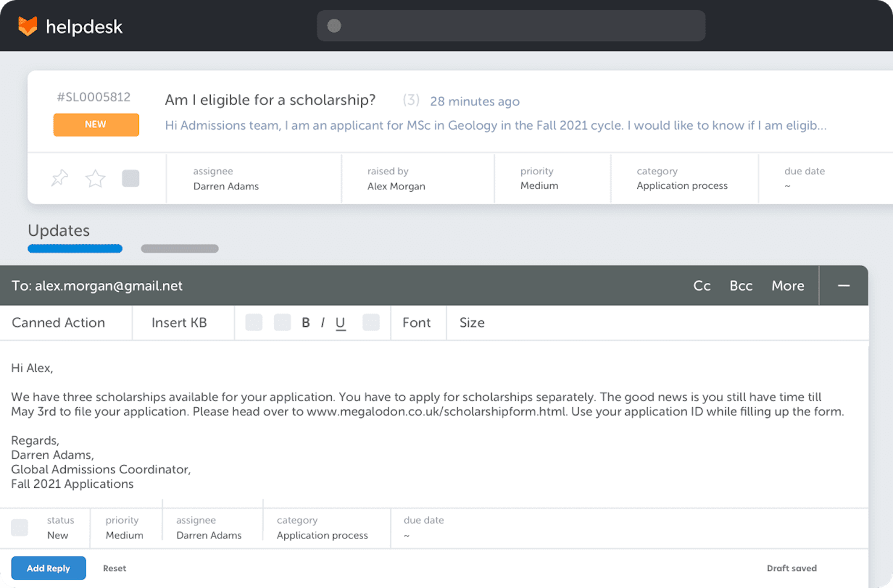
Task: Pin the ticket #SL0005812
Action: [x=59, y=179]
